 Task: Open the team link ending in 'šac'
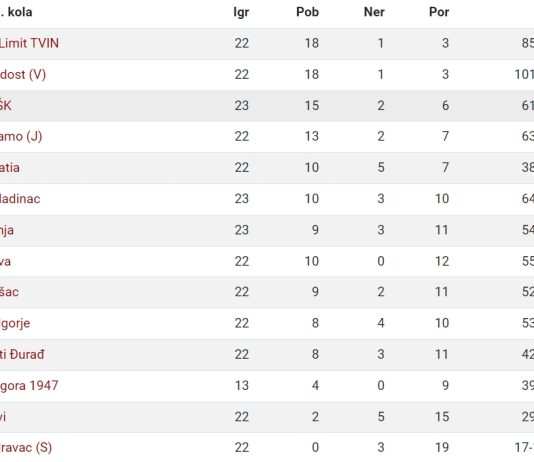pos(9,292)
